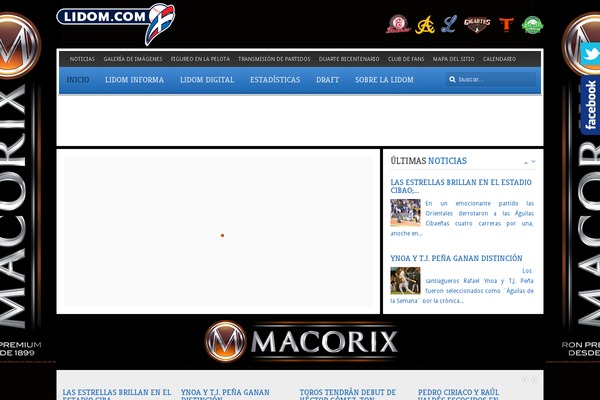
Task: Open the Águilas Cibaeñas yellow logo
Action: (425, 25)
